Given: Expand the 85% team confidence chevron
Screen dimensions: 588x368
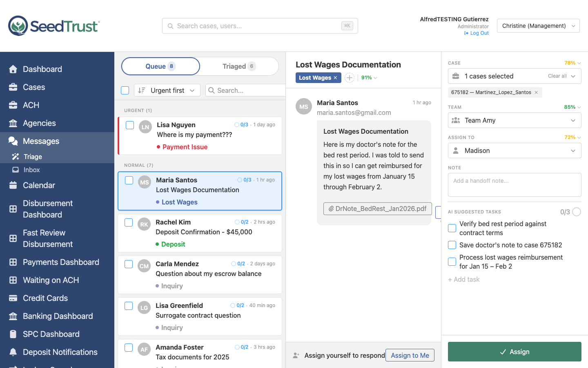Looking at the screenshot, I should click(579, 107).
